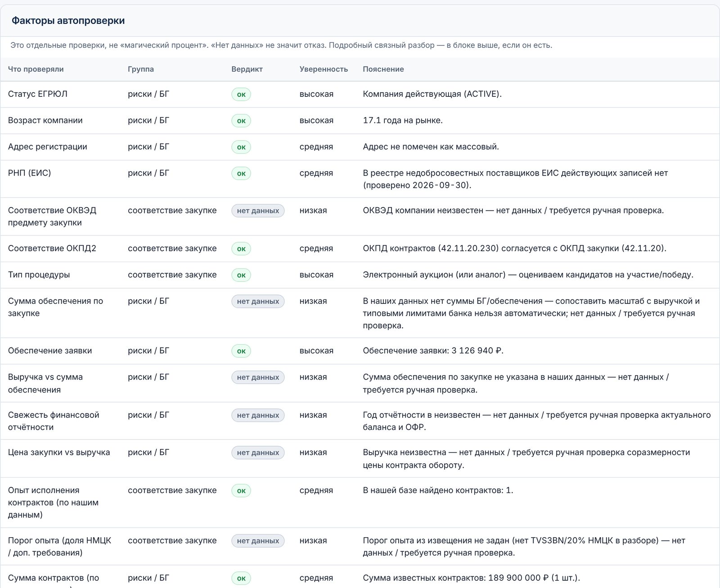Viewport: 720px width, 588px height.
Task: Click 'нет данных' badge in Цена закупки row
Action: pos(258,452)
